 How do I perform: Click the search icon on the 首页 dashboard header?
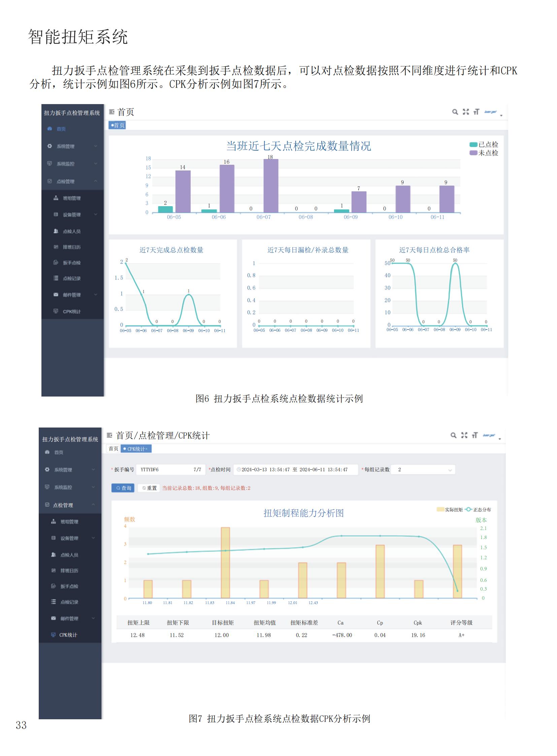coord(455,112)
